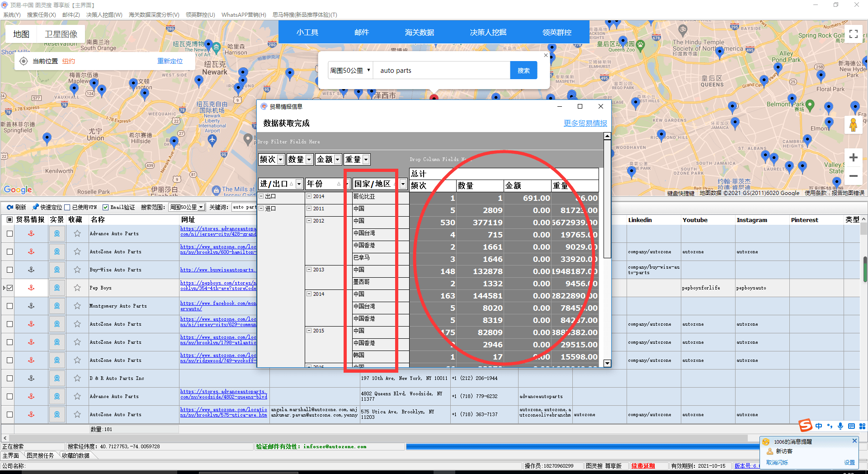Collapse the 2012 year tree node
868x474 pixels.
[x=309, y=221]
